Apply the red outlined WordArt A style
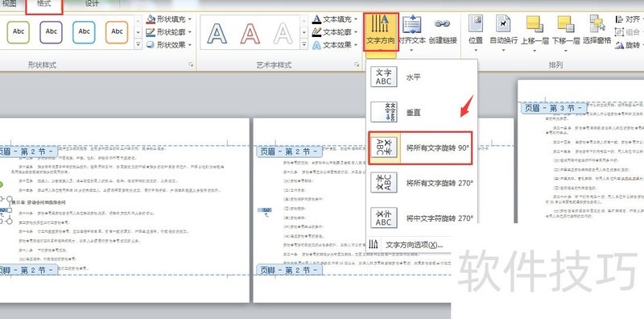The width and height of the screenshot is (644, 319). (x=250, y=33)
